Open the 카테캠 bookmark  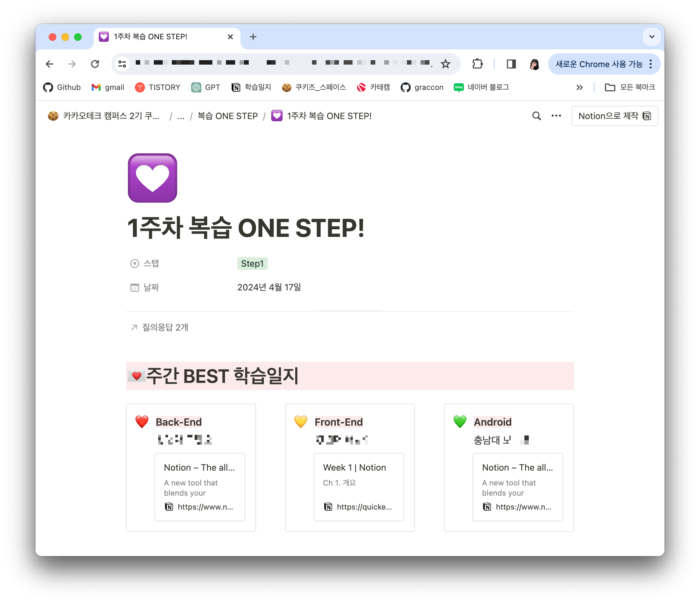click(x=373, y=87)
